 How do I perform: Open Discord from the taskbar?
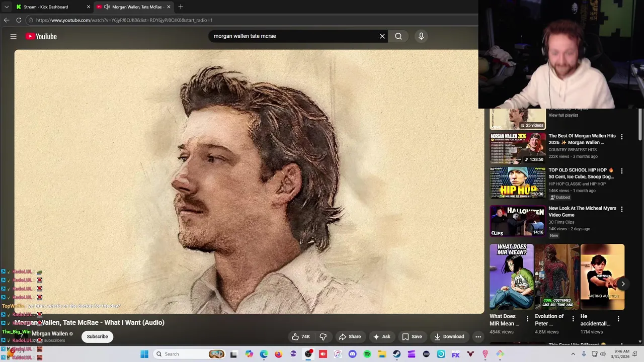[352, 354]
